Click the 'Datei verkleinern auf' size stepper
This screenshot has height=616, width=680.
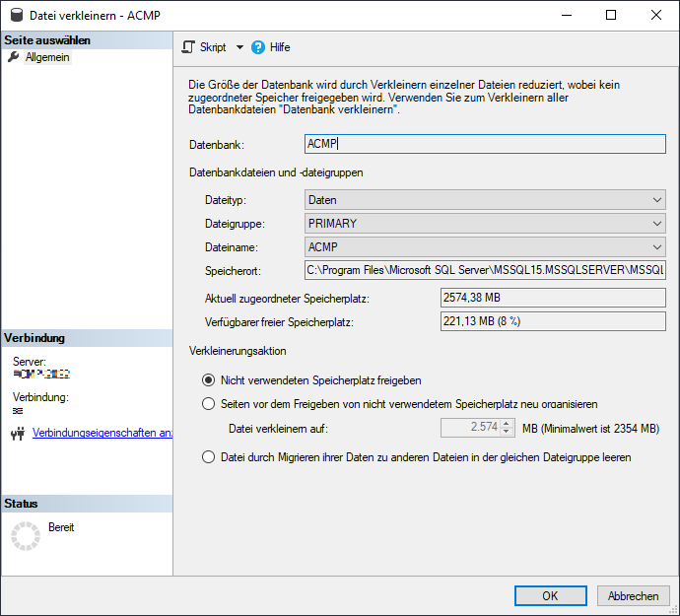(x=508, y=428)
